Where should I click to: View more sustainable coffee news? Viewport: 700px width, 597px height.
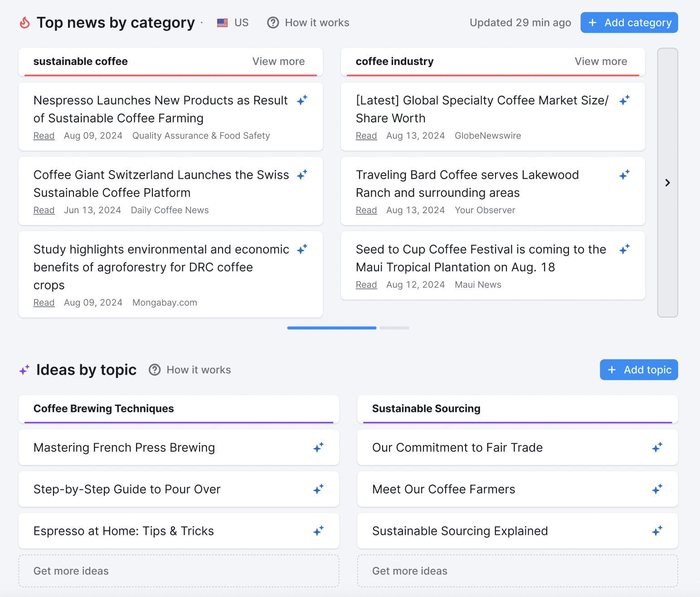tap(278, 62)
